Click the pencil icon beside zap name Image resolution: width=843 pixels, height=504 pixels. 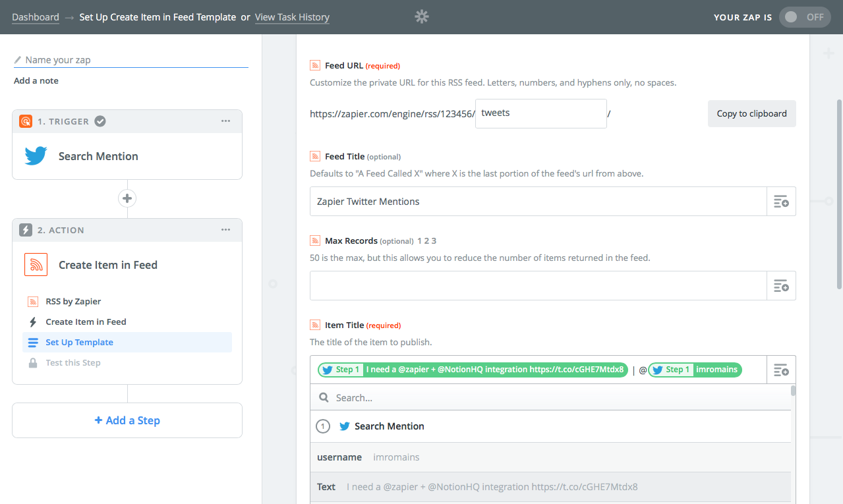pyautogui.click(x=18, y=60)
